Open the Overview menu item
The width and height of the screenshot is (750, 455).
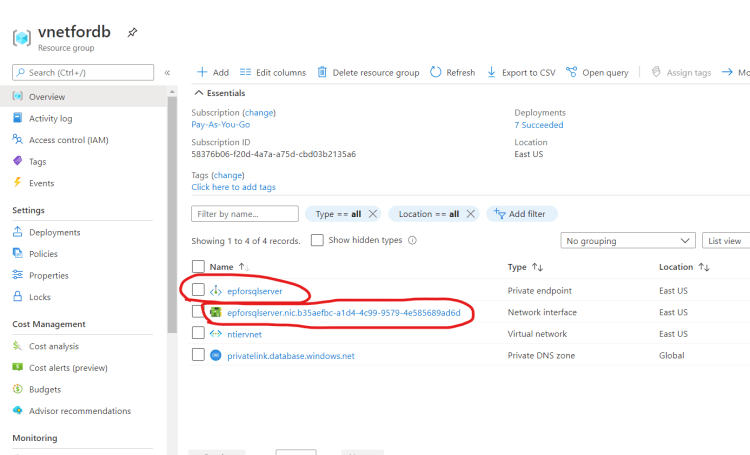point(83,97)
